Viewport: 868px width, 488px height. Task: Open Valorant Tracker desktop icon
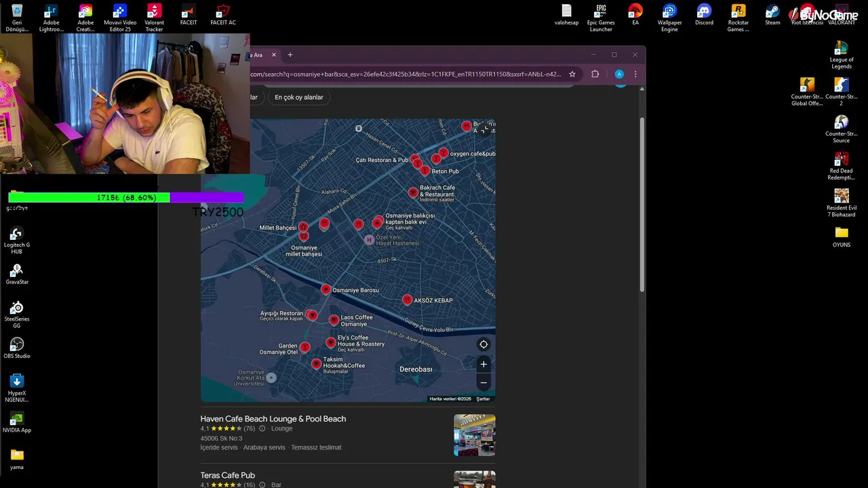154,18
